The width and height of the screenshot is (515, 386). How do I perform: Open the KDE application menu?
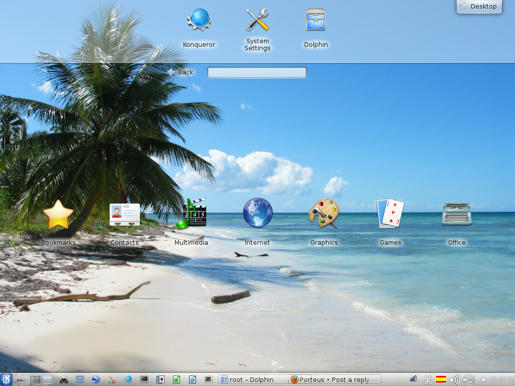(6, 379)
